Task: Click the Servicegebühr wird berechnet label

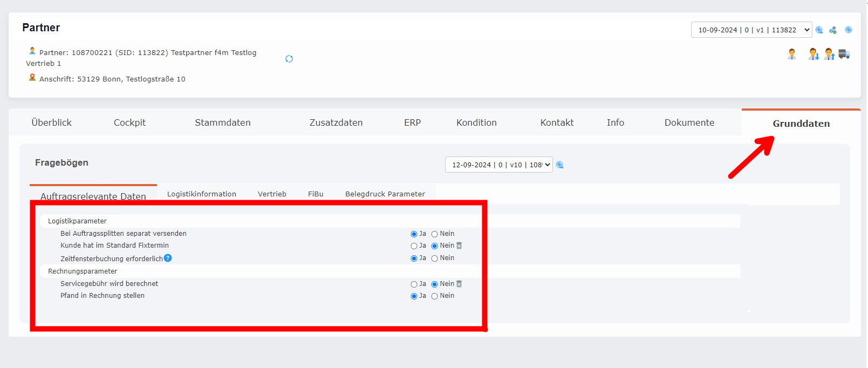Action: (110, 283)
